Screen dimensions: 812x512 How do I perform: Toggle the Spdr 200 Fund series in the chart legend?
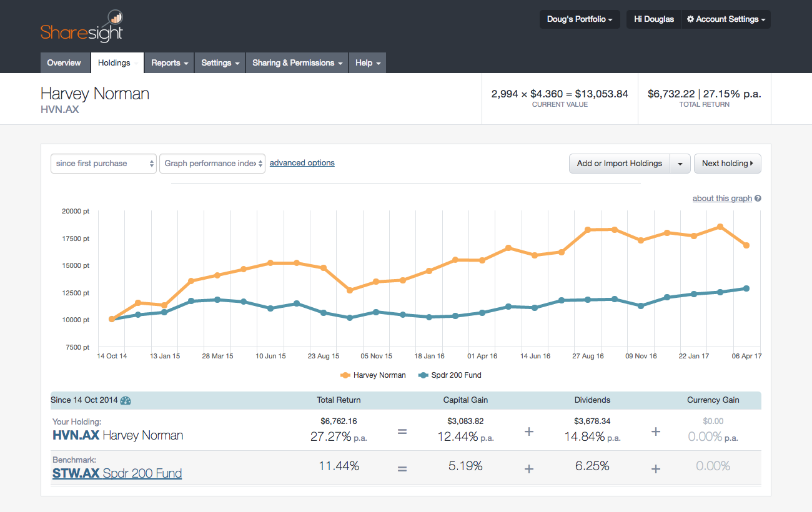point(450,375)
